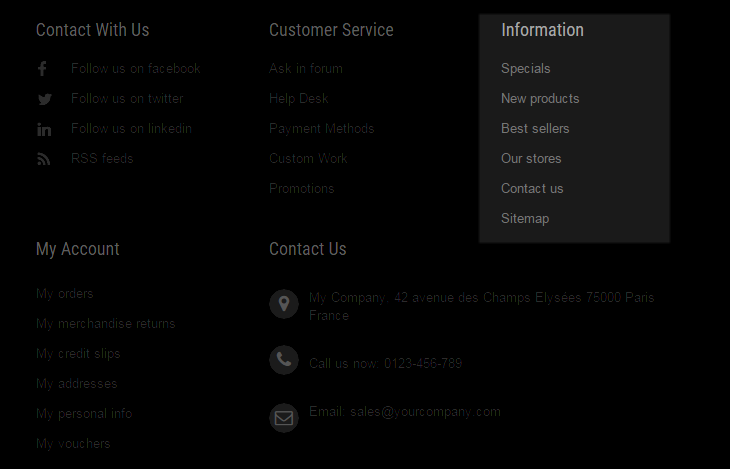Open the Specials link

pos(526,69)
